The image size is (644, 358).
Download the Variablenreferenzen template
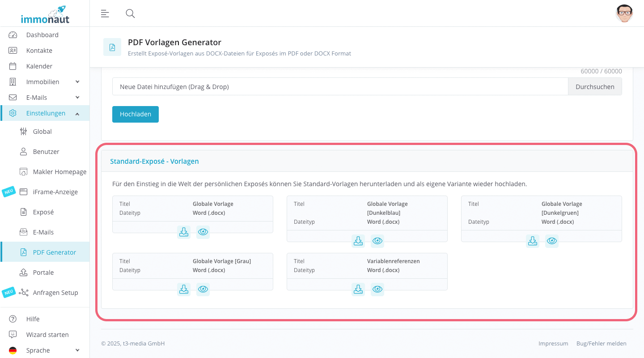(358, 289)
